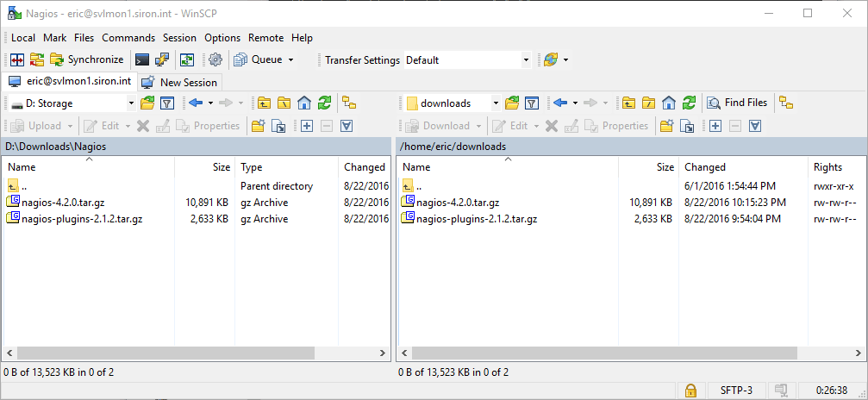Click Add to Bookmarks icon in local panel
The image size is (868, 400).
278,126
